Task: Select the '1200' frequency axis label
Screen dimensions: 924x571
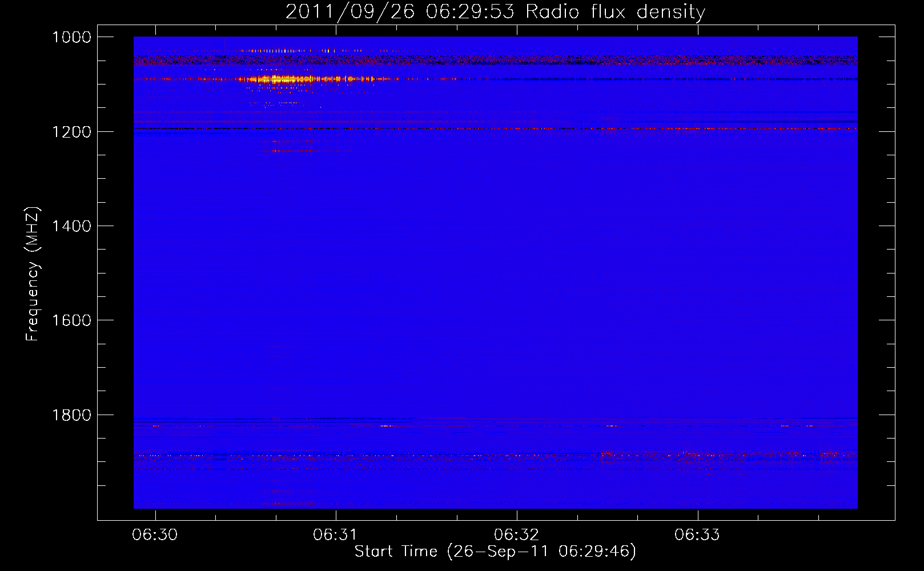Action: coord(71,132)
